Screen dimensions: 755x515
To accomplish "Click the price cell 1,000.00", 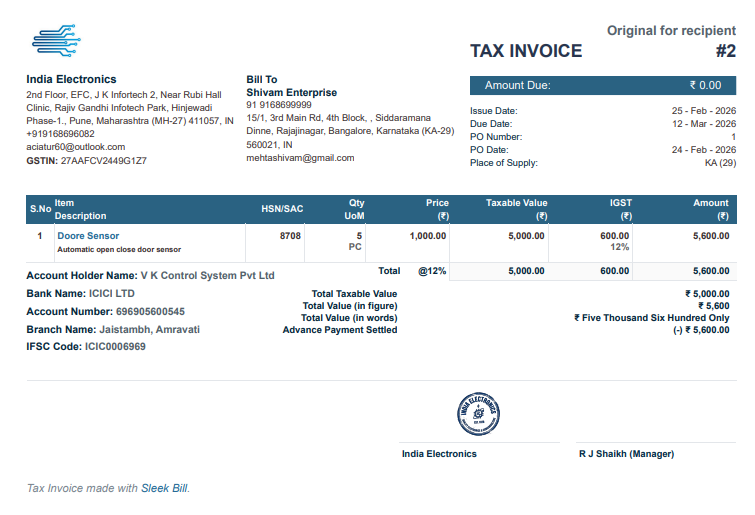I will click(x=428, y=236).
